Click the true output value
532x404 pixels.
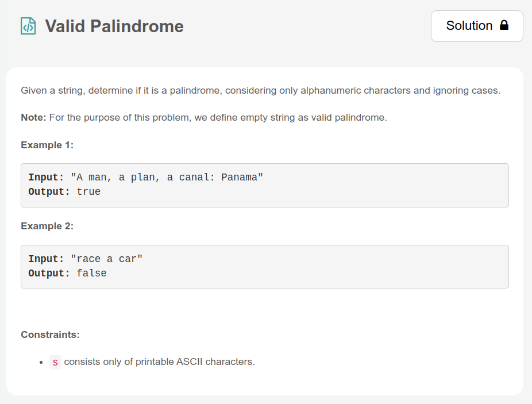pos(88,192)
